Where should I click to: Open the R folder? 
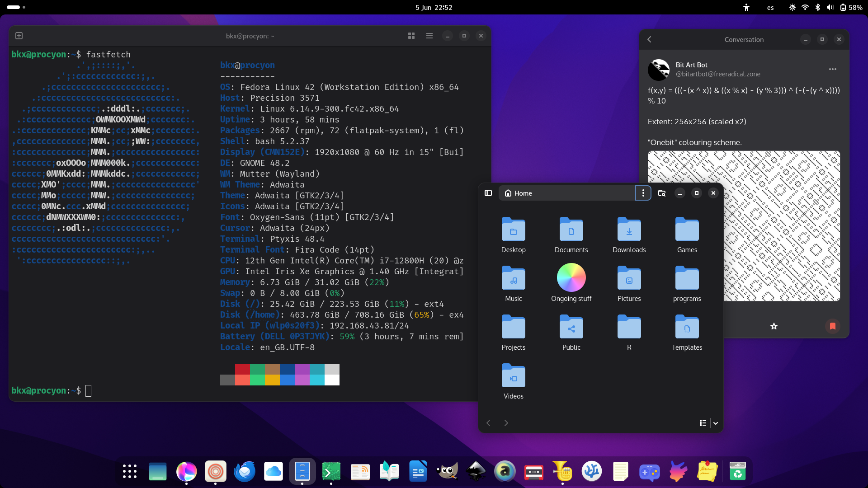pos(629,333)
